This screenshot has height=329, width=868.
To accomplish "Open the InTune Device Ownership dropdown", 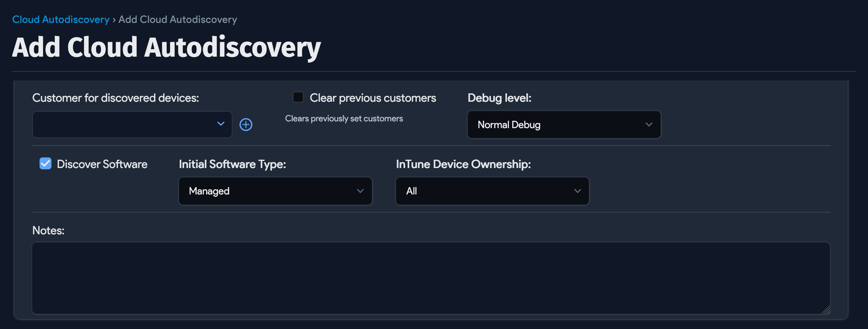I will (x=492, y=191).
